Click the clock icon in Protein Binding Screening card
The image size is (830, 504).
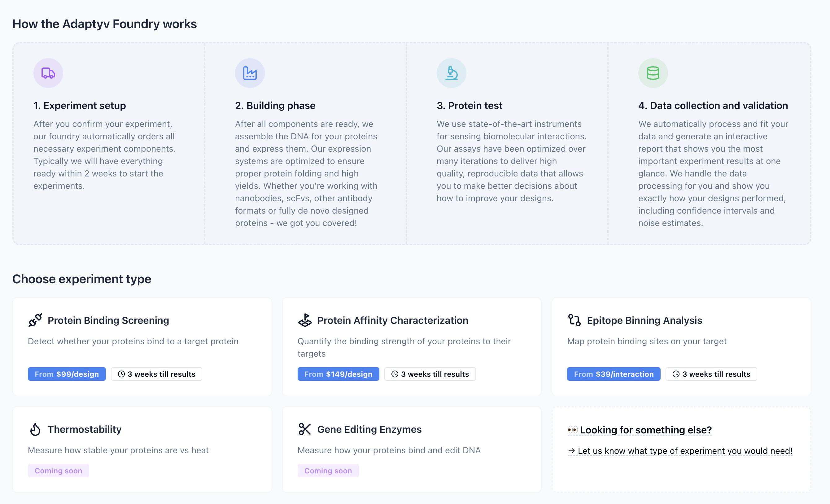[x=121, y=374]
